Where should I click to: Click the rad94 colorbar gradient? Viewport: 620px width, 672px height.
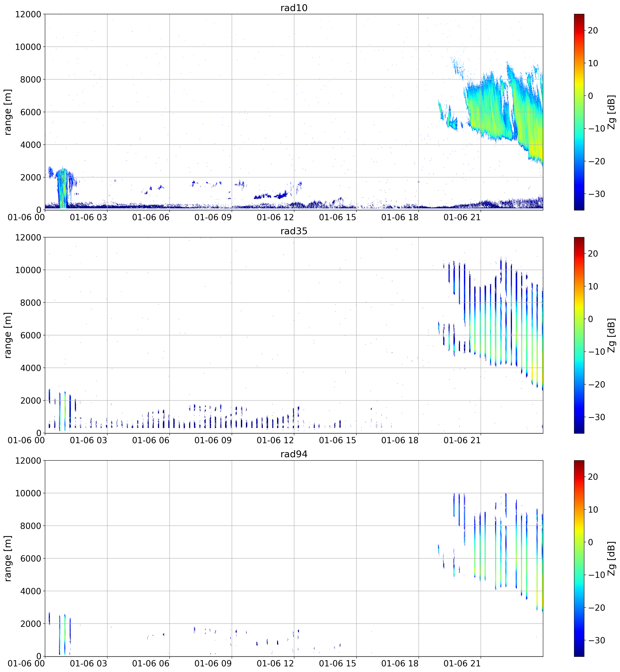click(x=579, y=558)
